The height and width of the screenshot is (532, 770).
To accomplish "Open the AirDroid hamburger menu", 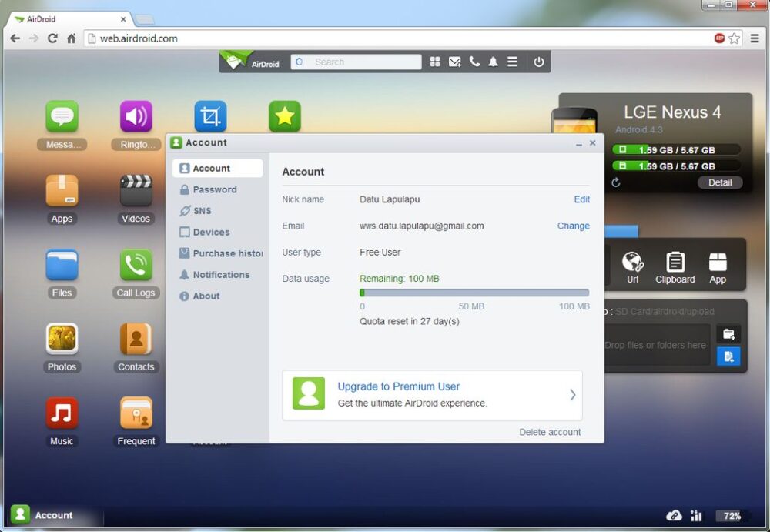I will pyautogui.click(x=513, y=62).
